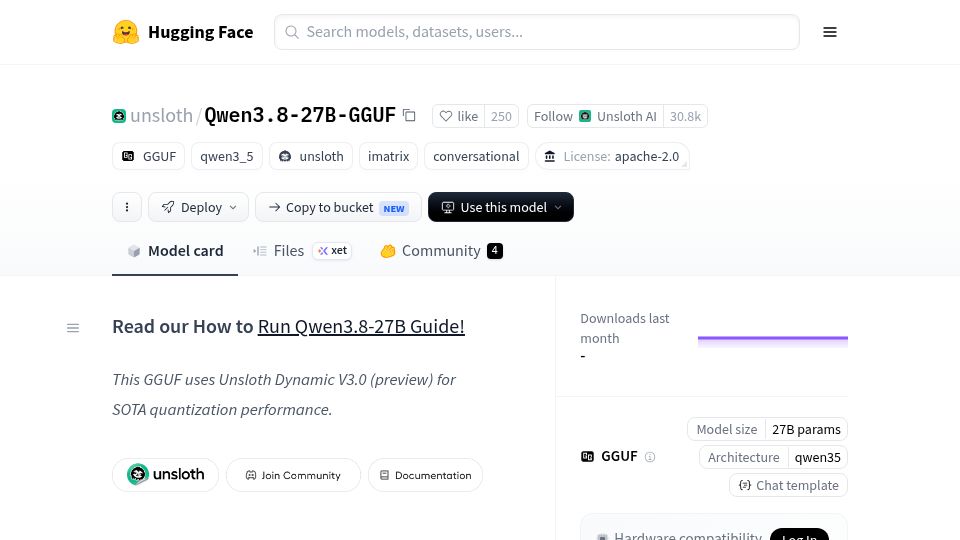The width and height of the screenshot is (960, 540).
Task: Toggle the table of contents icon
Action: pyautogui.click(x=73, y=328)
